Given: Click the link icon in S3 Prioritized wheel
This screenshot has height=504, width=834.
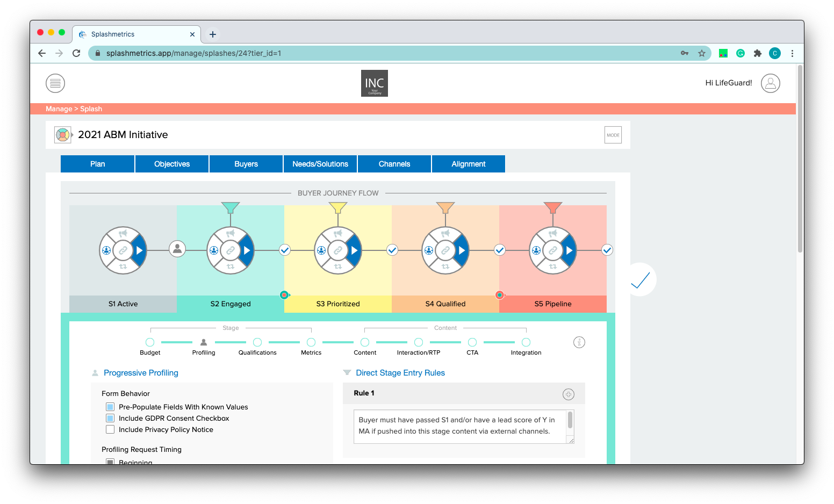Looking at the screenshot, I should [338, 250].
